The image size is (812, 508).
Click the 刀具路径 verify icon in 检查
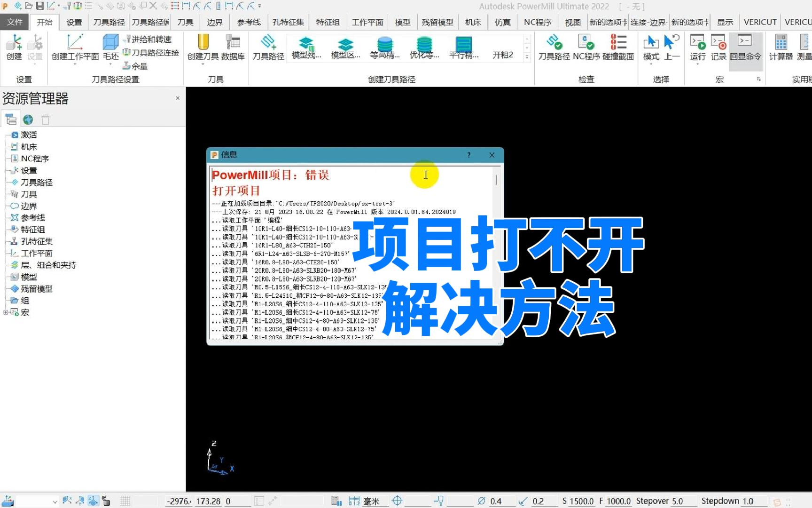(x=554, y=48)
